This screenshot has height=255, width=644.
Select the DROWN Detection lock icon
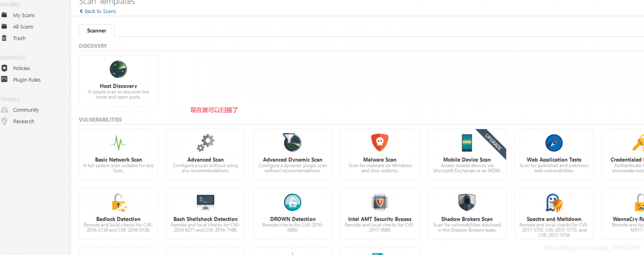coord(292,202)
